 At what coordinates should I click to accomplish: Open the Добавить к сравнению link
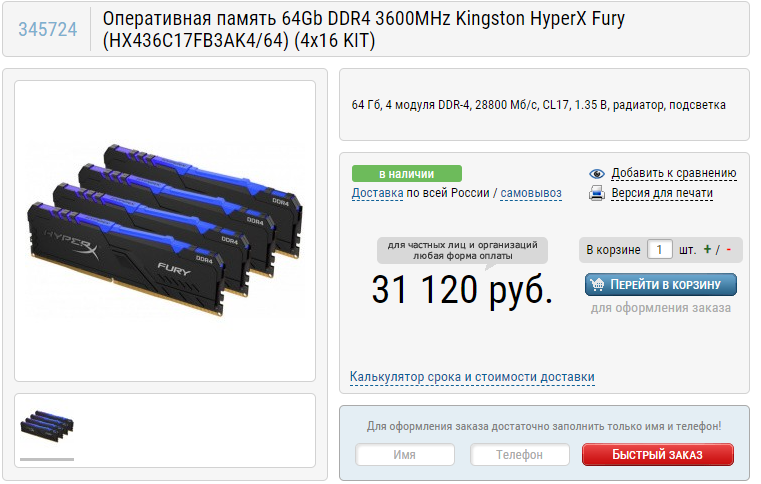(x=674, y=173)
